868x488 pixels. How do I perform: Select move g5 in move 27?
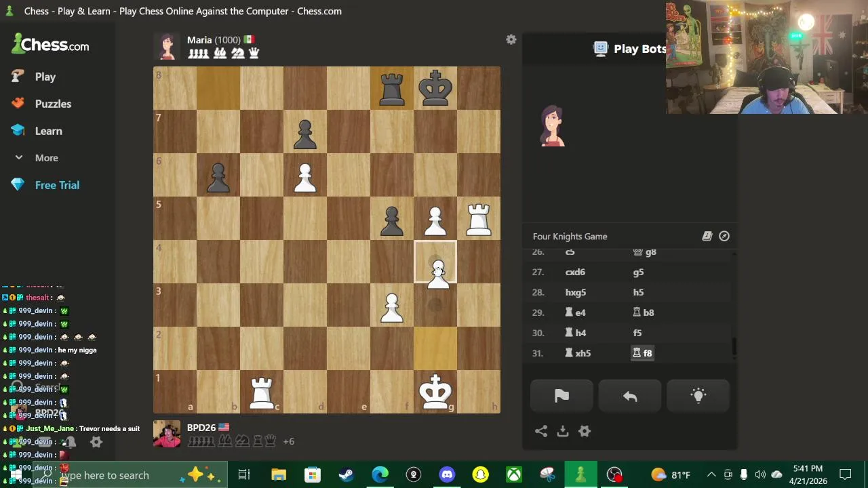pyautogui.click(x=639, y=272)
